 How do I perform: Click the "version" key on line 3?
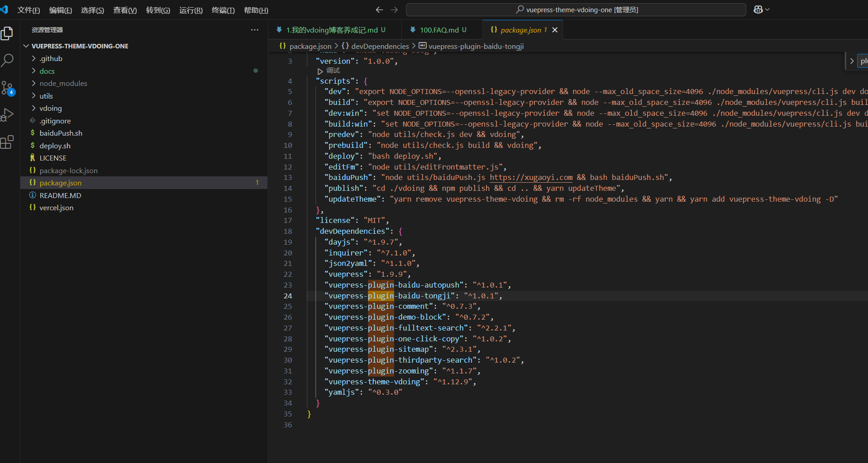click(x=335, y=61)
